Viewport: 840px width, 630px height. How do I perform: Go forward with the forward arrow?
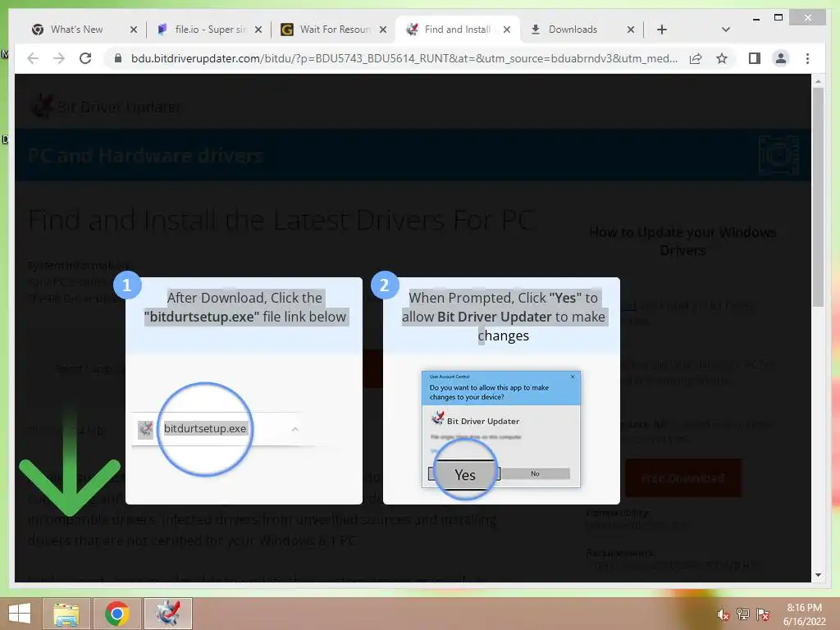[x=59, y=58]
